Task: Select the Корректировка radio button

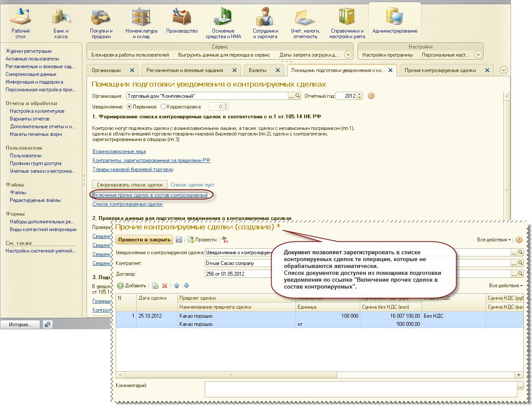Action: (163, 106)
